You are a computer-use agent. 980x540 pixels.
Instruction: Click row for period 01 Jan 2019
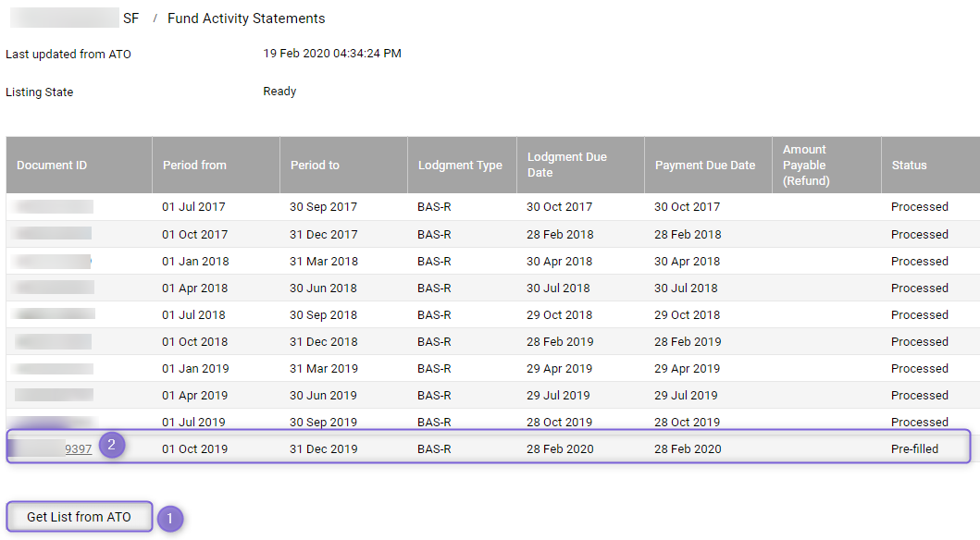pos(493,368)
